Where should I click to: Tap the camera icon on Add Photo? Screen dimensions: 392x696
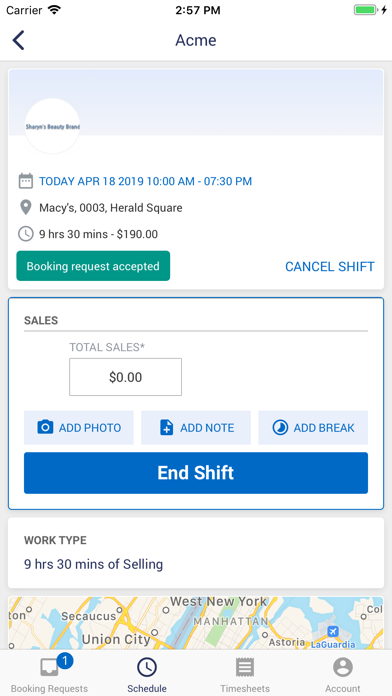coord(45,427)
